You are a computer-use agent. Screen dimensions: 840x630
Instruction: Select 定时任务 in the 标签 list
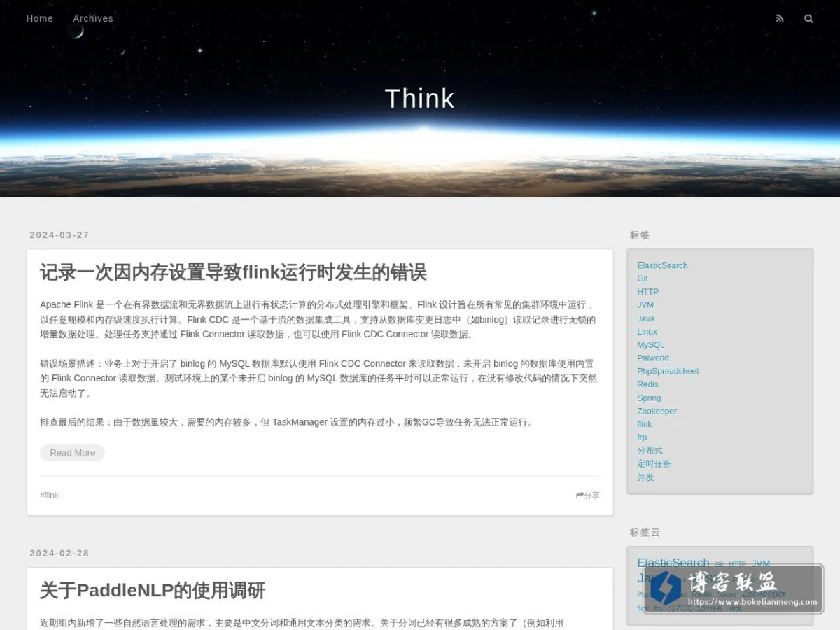pyautogui.click(x=654, y=463)
